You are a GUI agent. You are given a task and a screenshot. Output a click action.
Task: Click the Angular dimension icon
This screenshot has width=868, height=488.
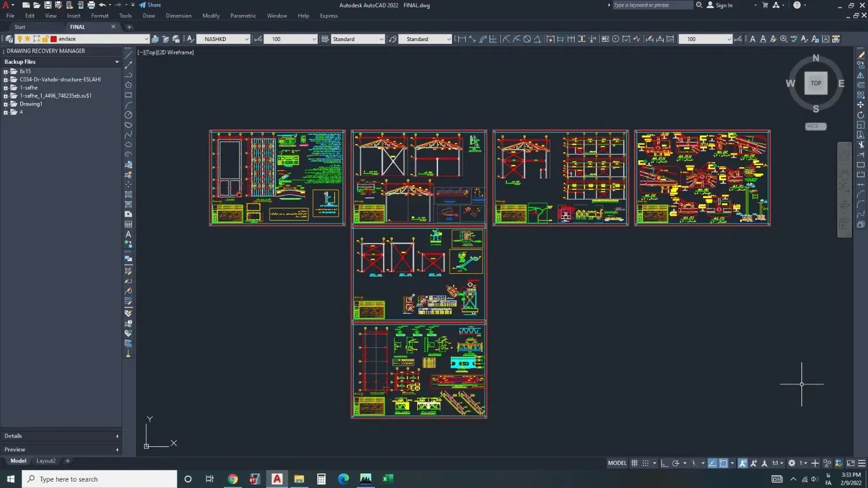[x=537, y=39]
